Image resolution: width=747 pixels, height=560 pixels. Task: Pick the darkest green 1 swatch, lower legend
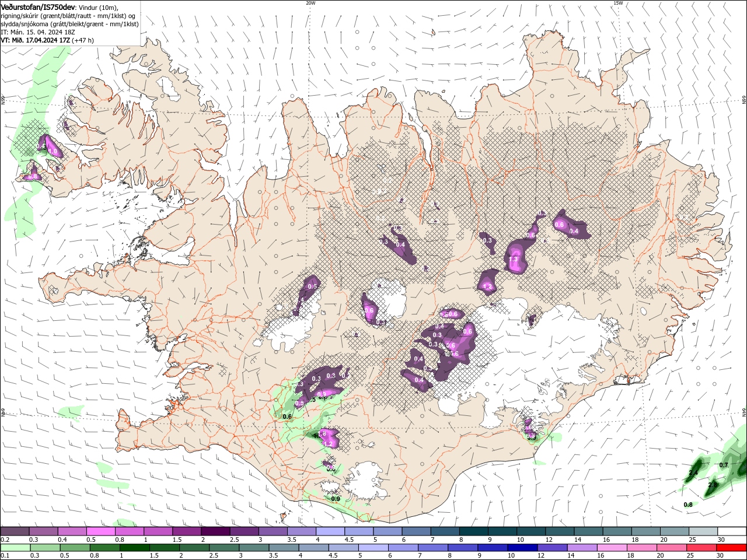pos(134,548)
